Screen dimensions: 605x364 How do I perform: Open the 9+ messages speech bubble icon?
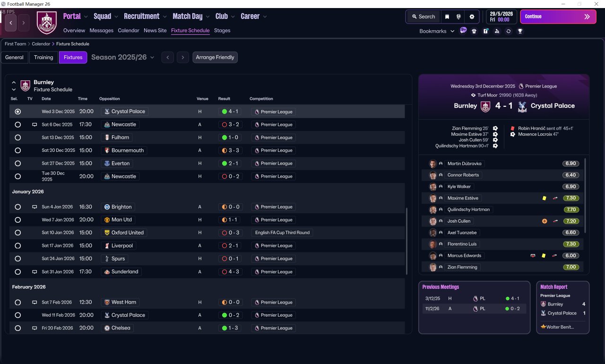point(463,31)
